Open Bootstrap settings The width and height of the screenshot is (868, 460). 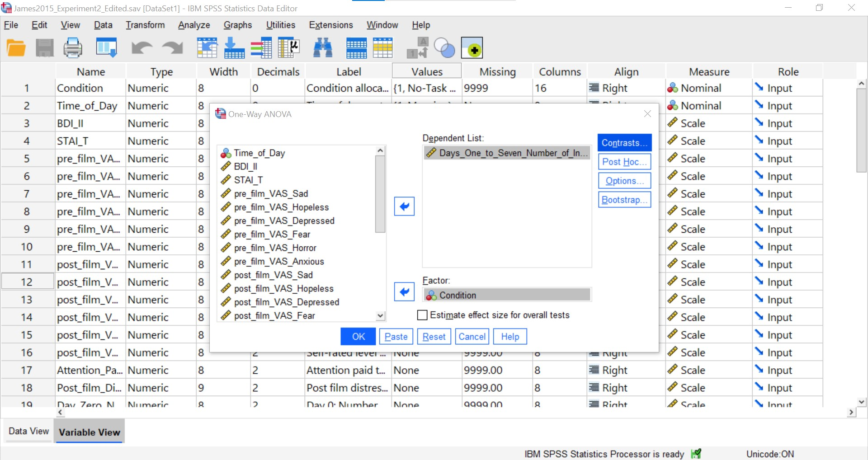624,200
